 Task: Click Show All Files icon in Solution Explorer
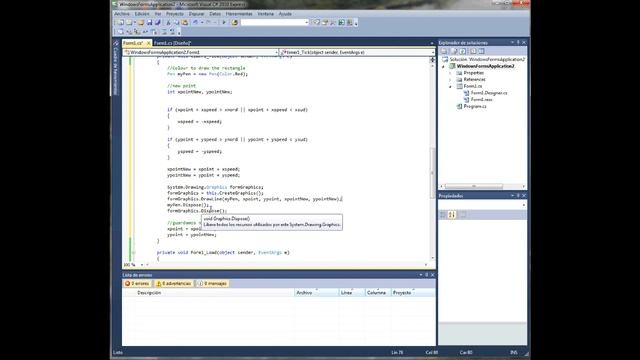pos(454,51)
